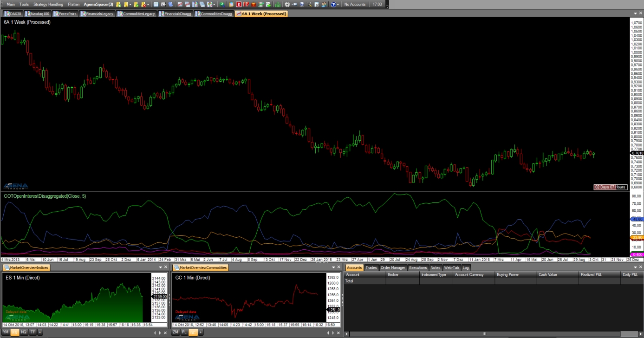Click the red '2' icon in toolbar
Image resolution: width=644 pixels, height=338 pixels.
238,4
